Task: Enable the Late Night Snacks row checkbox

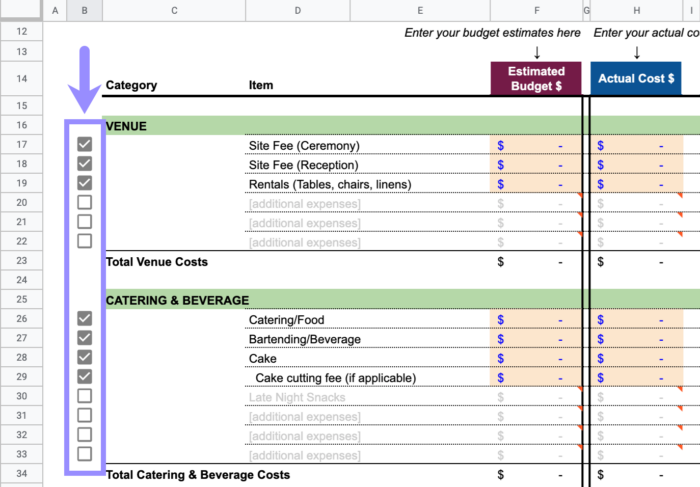Action: pos(84,396)
